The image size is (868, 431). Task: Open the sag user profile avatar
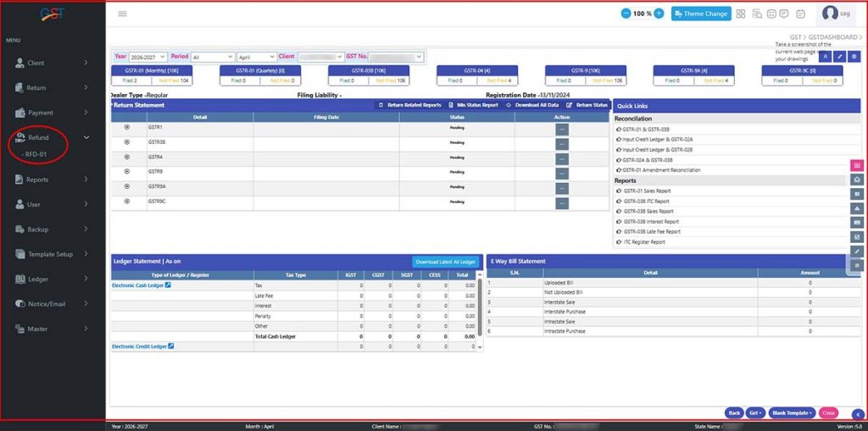point(830,14)
